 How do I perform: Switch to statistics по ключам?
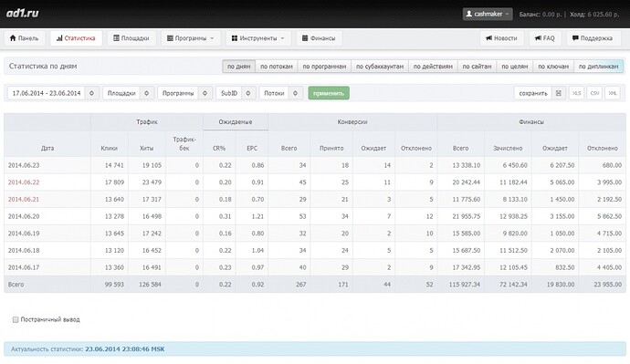click(x=553, y=67)
